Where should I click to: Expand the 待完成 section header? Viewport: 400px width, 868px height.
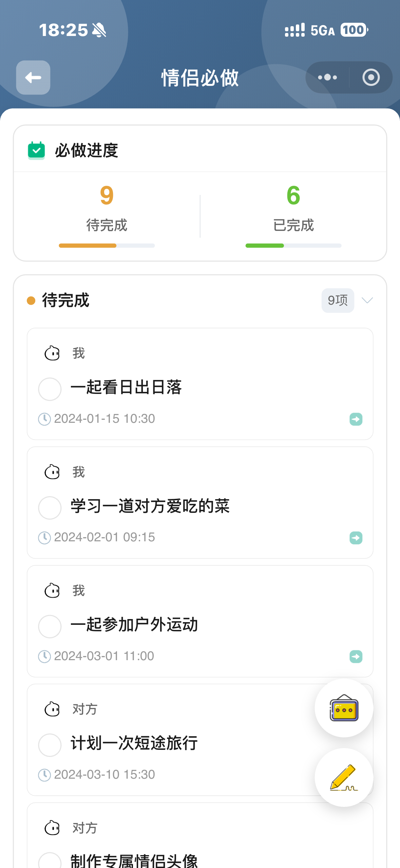65,300
